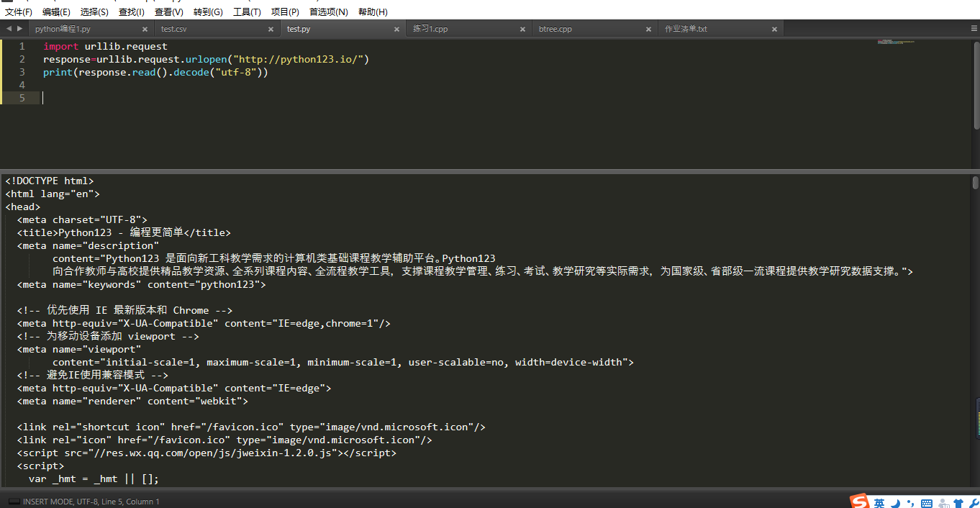Click 'var _hmt = _hmt || [];' line

tap(94, 478)
